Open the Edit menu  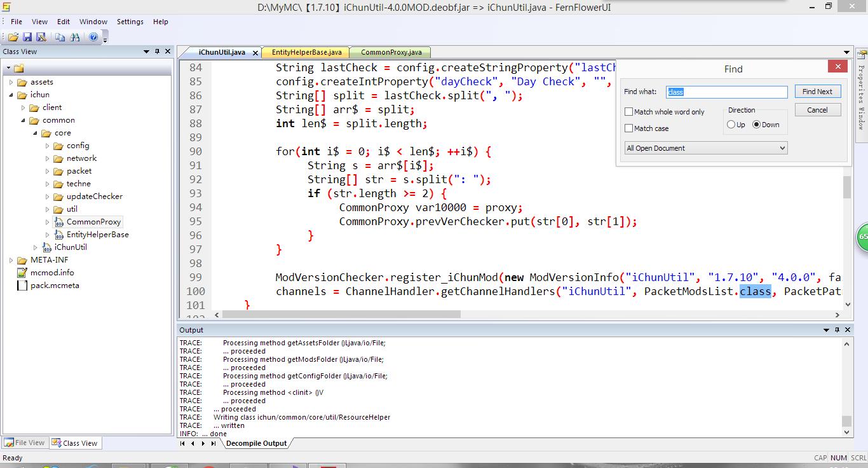click(64, 22)
